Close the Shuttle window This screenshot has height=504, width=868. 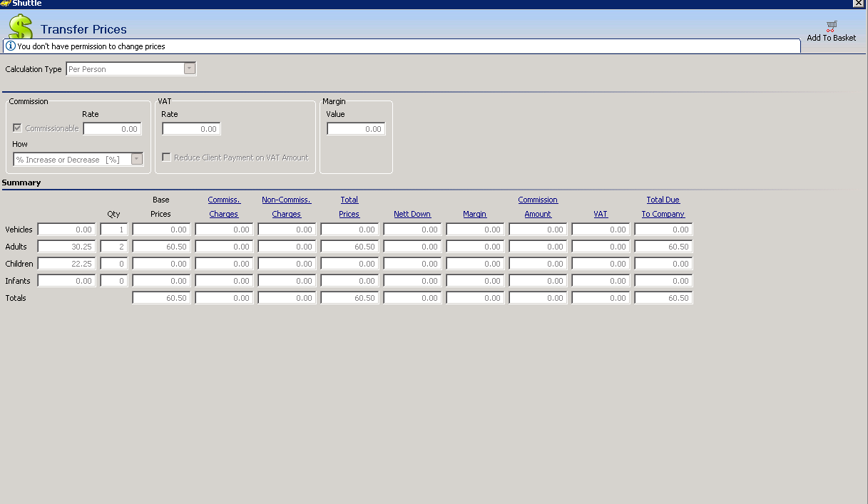tap(858, 4)
